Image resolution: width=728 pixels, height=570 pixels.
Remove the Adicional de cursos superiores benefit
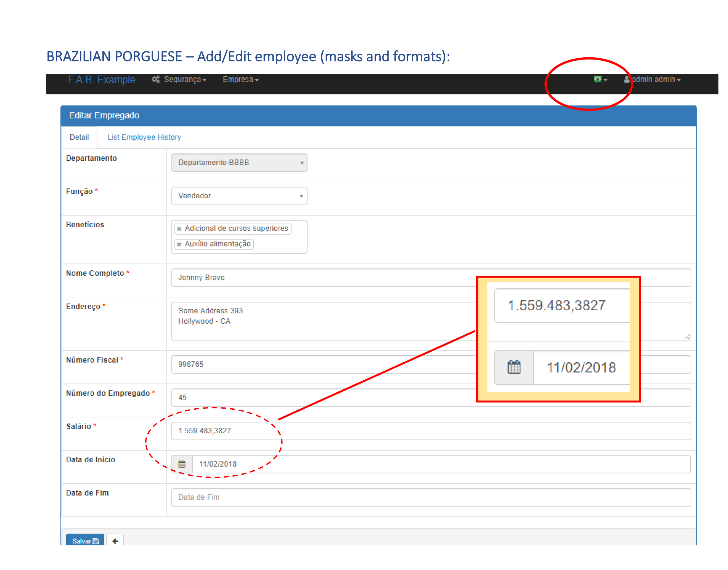179,229
